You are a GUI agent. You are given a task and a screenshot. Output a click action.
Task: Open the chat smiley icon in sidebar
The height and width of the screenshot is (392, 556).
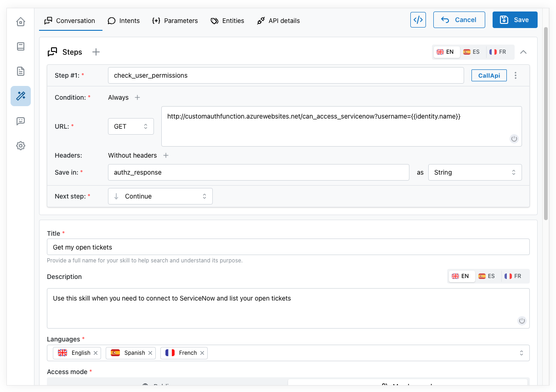20,121
